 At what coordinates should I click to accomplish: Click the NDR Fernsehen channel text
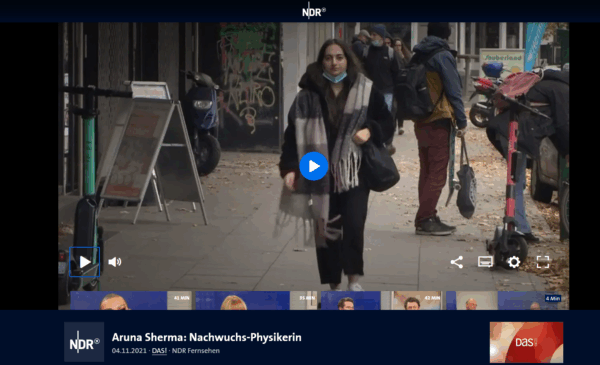[x=196, y=350]
